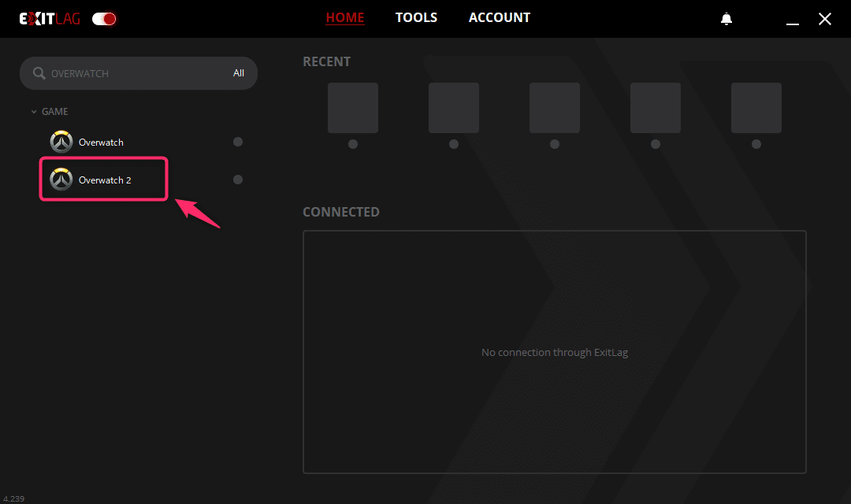Click status dot under fifth recent slot
Image resolution: width=851 pixels, height=504 pixels.
pos(756,144)
